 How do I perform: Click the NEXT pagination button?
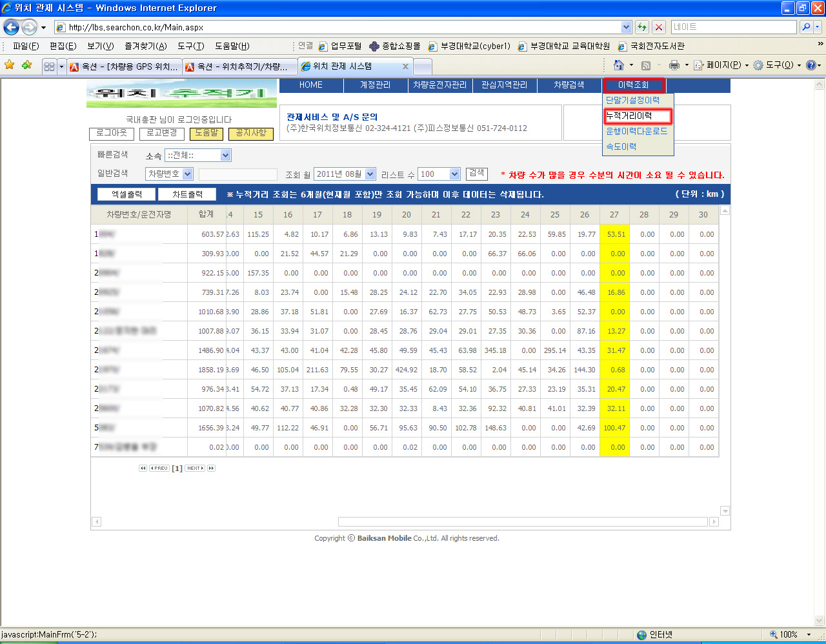(195, 468)
